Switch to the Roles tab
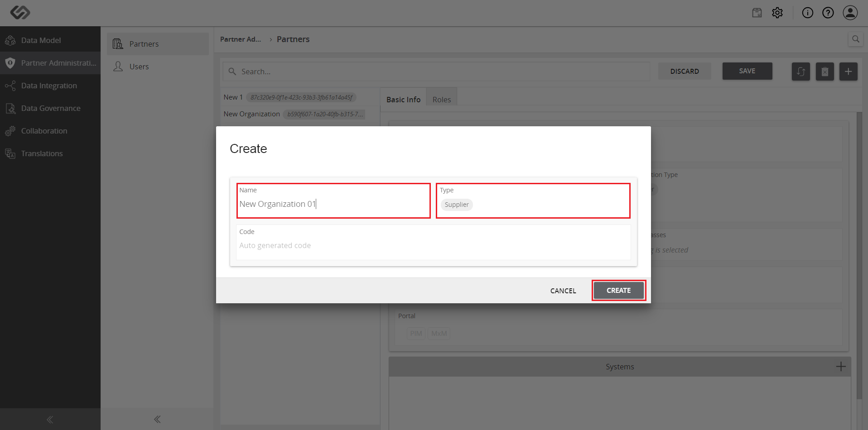The width and height of the screenshot is (868, 430). coord(442,100)
